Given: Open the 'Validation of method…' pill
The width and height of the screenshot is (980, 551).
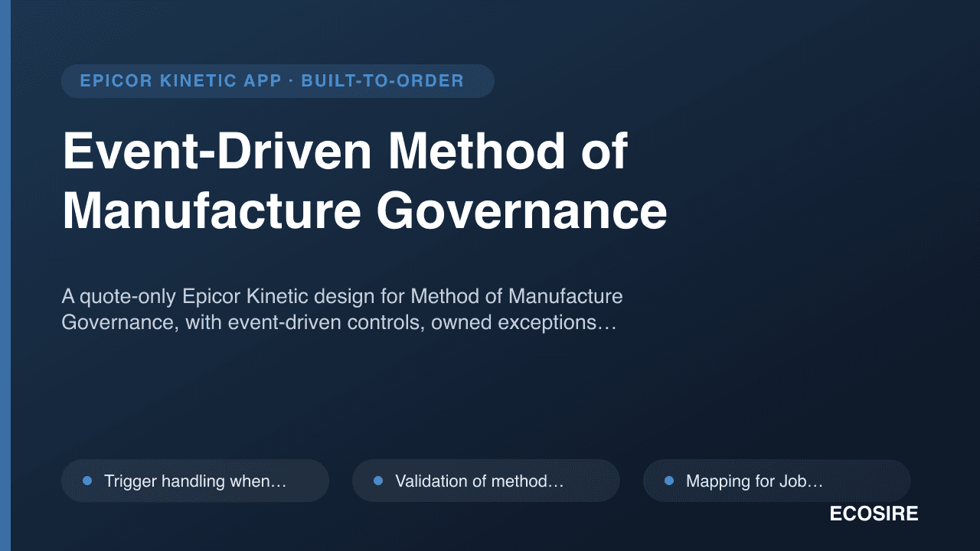Looking at the screenshot, I should click(x=486, y=481).
